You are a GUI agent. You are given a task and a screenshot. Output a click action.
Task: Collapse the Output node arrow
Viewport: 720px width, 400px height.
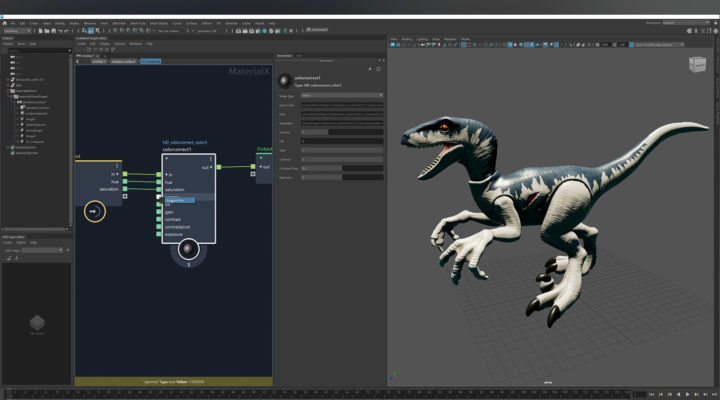click(261, 158)
